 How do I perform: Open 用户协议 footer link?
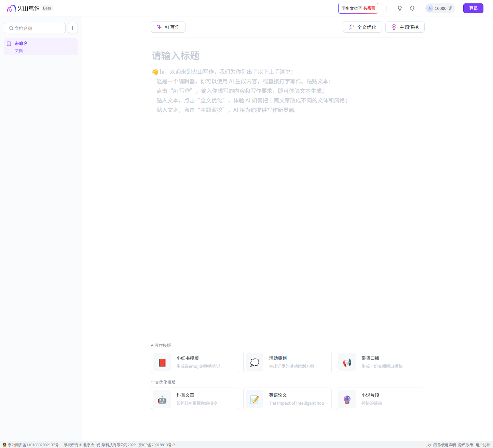click(x=483, y=445)
